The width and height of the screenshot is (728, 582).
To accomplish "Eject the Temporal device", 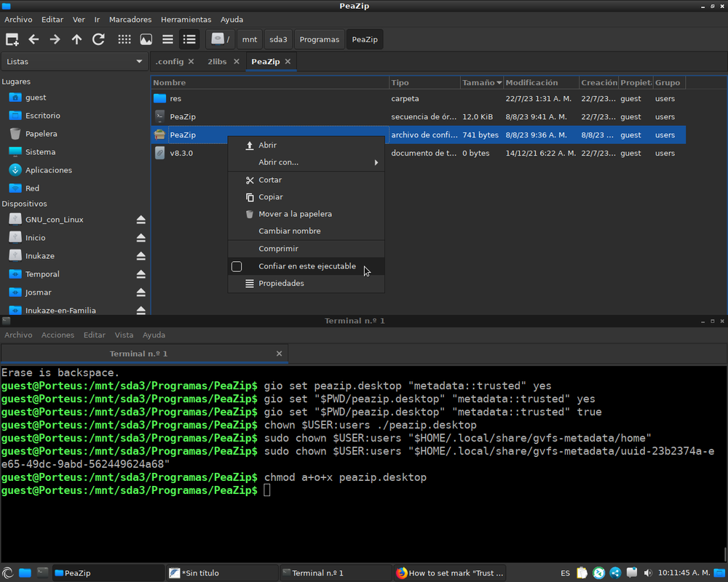I will point(141,274).
